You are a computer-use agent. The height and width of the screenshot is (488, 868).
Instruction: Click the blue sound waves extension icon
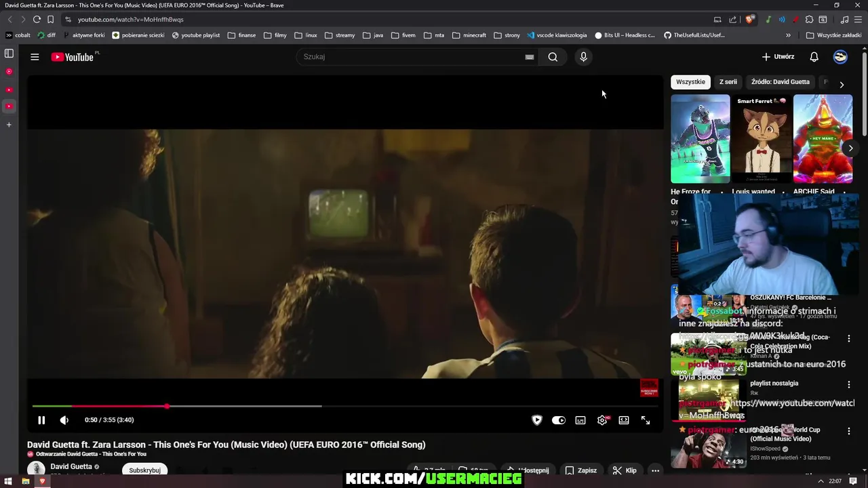pos(782,20)
